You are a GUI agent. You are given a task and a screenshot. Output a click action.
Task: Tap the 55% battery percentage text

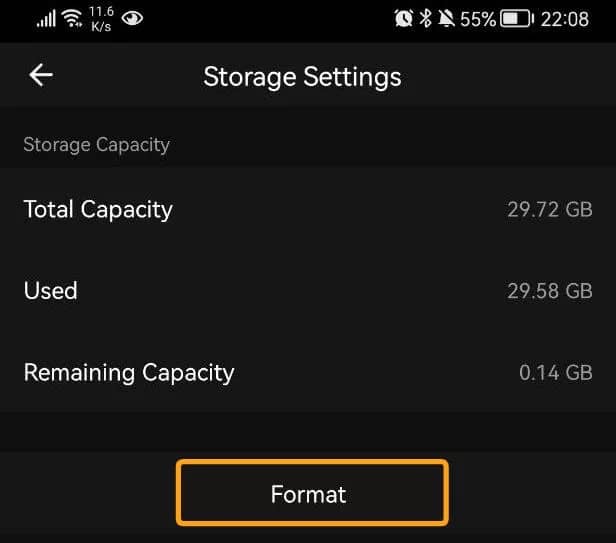point(478,19)
